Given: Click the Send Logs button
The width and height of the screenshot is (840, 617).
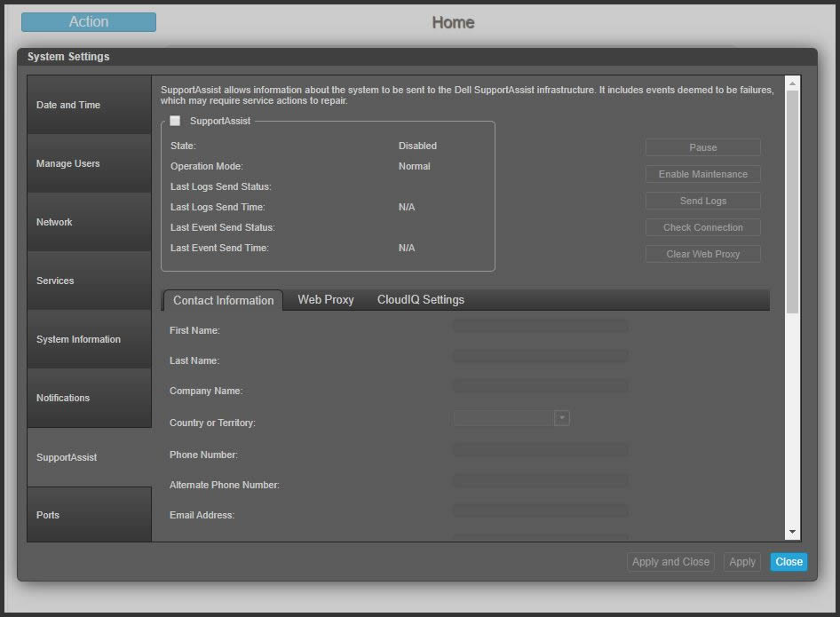Looking at the screenshot, I should [x=703, y=201].
